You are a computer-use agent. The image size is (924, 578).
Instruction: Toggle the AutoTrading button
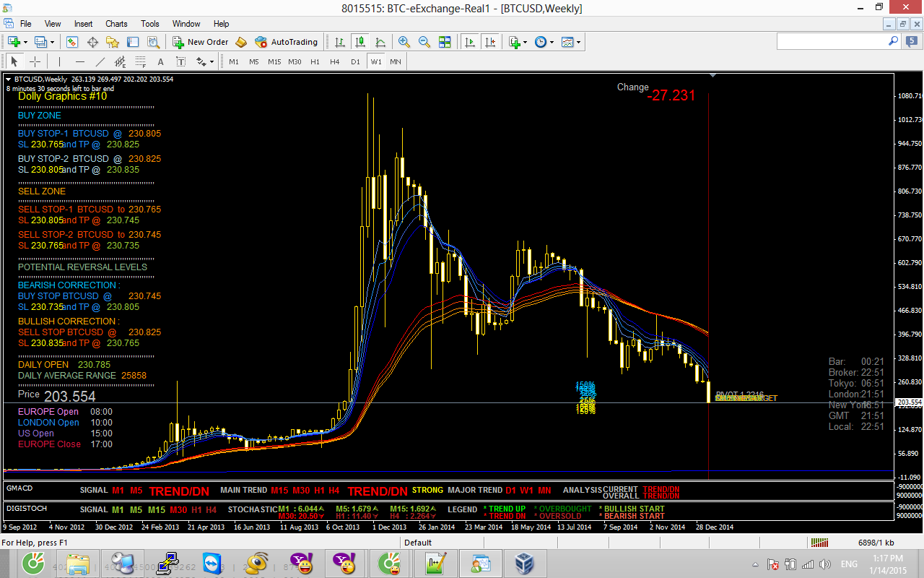point(286,42)
